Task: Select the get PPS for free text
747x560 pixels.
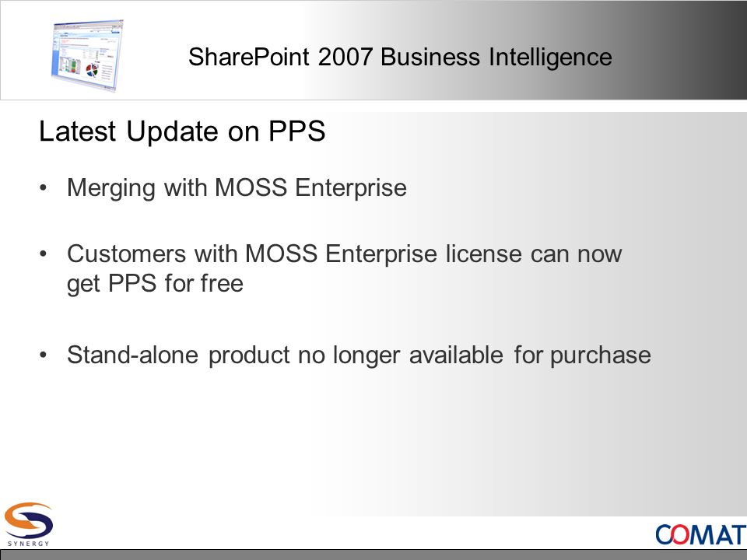Action: click(x=155, y=284)
